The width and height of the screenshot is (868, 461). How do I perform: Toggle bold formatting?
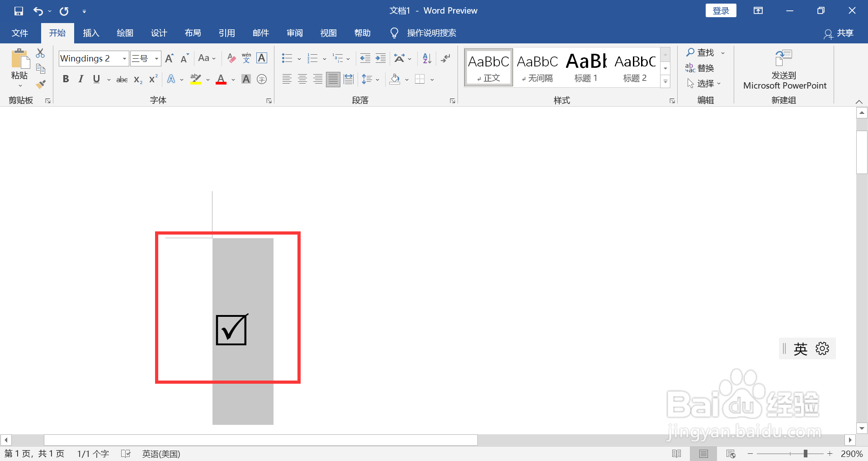66,80
